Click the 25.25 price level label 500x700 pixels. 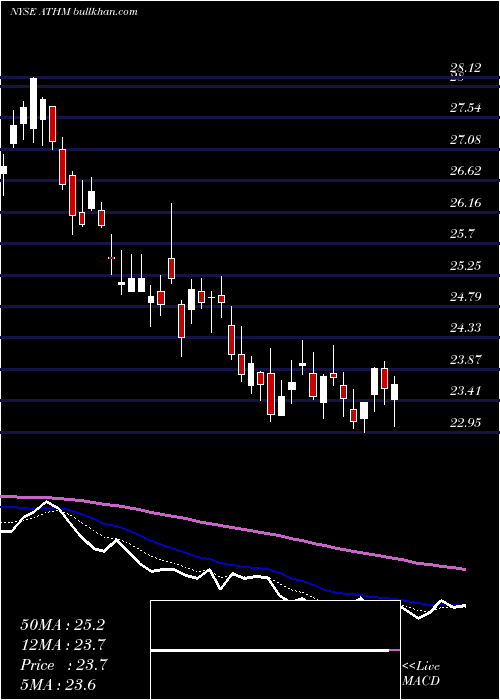(x=466, y=266)
